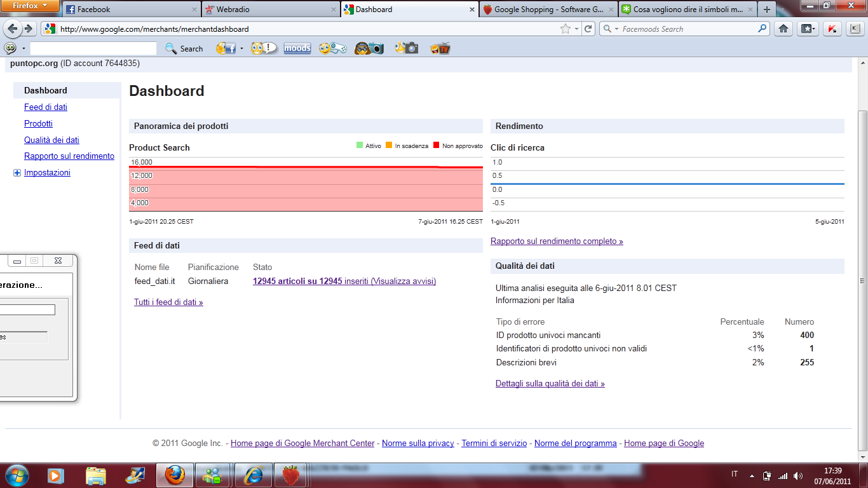The image size is (868, 488).
Task: Open Norme sulla privacy footer link
Action: click(418, 444)
